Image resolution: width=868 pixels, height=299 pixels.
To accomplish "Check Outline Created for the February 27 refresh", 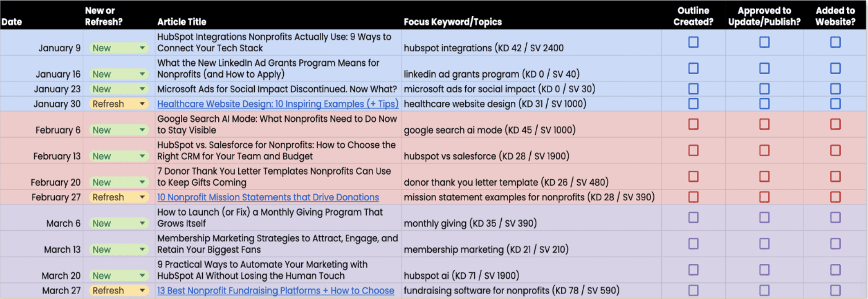I will coord(693,197).
